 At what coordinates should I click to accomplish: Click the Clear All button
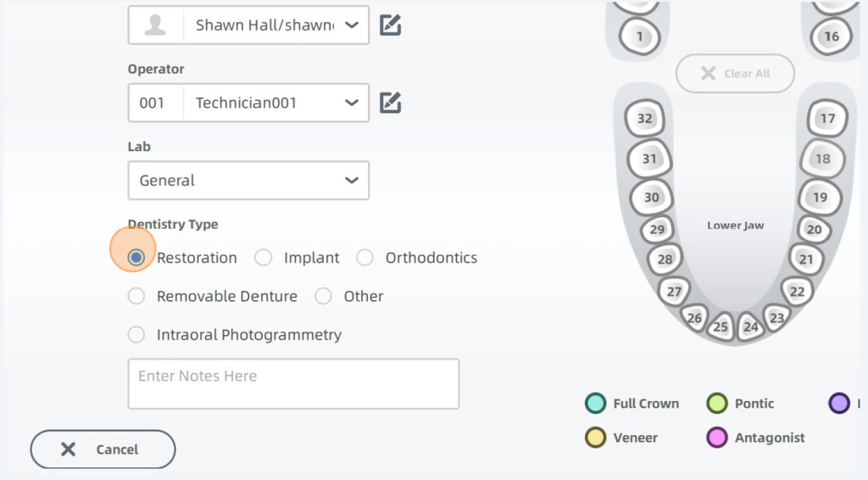(x=735, y=74)
